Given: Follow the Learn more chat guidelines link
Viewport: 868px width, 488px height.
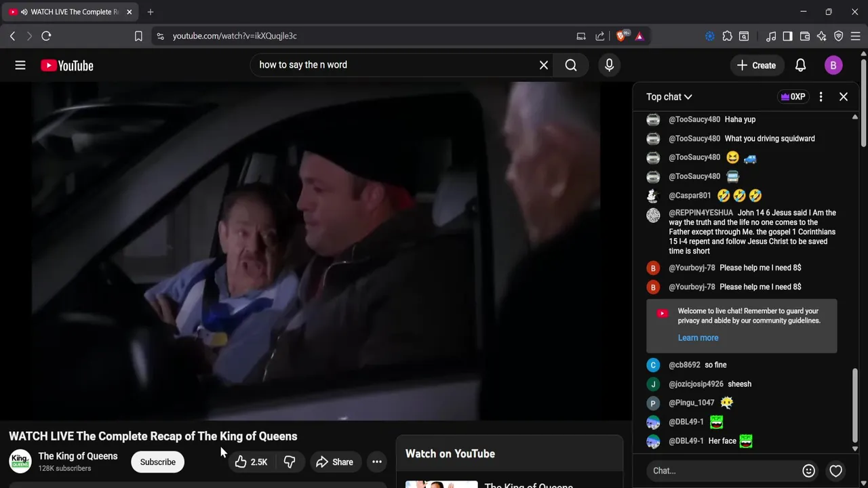Looking at the screenshot, I should point(698,338).
